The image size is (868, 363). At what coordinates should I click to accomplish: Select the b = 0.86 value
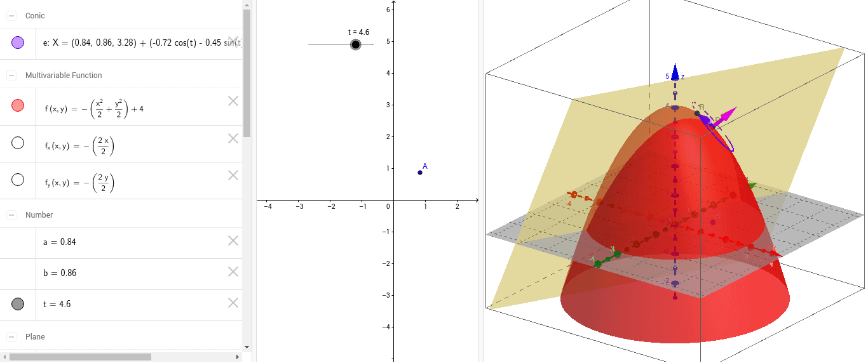click(60, 273)
